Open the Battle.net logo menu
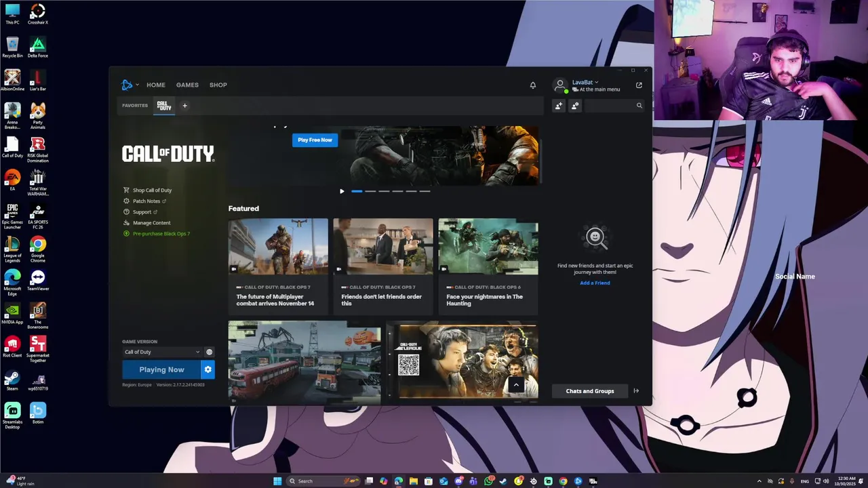Viewport: 868px width, 488px height. [127, 85]
